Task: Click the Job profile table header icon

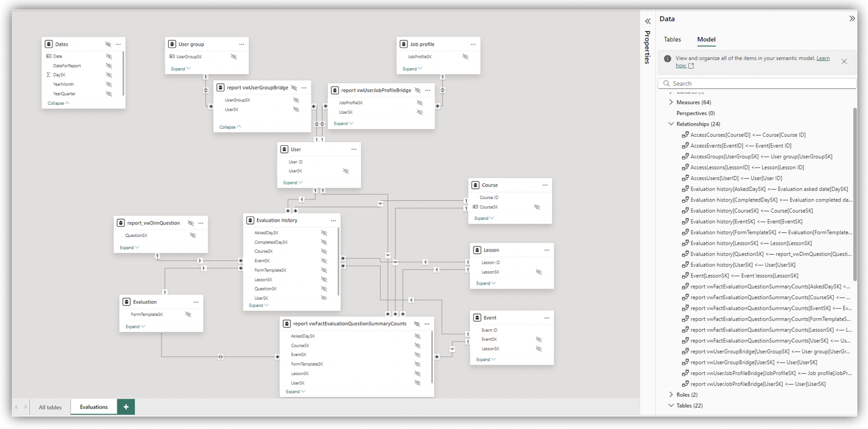Action: click(x=404, y=44)
